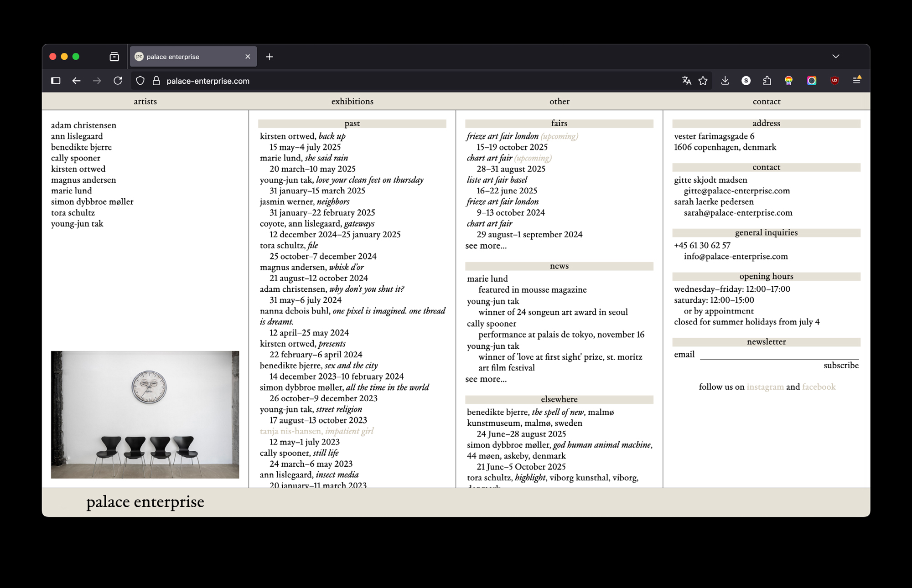The width and height of the screenshot is (912, 588).
Task: Click the multicolor circle extension icon
Action: [x=812, y=81]
